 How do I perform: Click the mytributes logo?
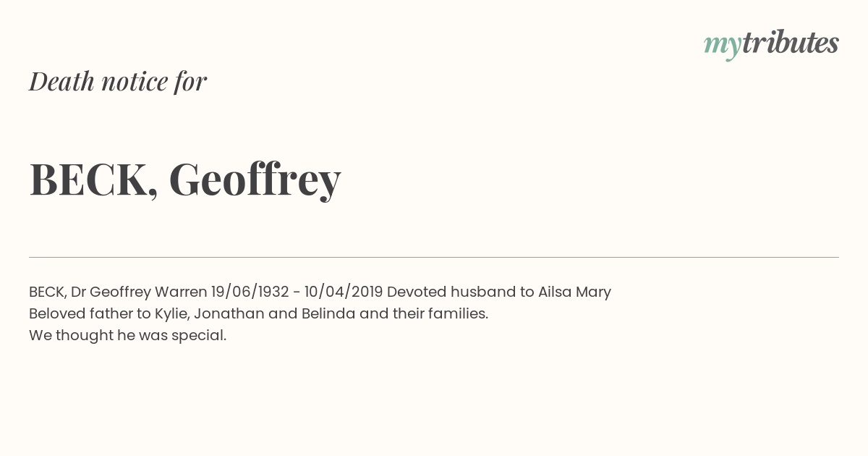771,44
